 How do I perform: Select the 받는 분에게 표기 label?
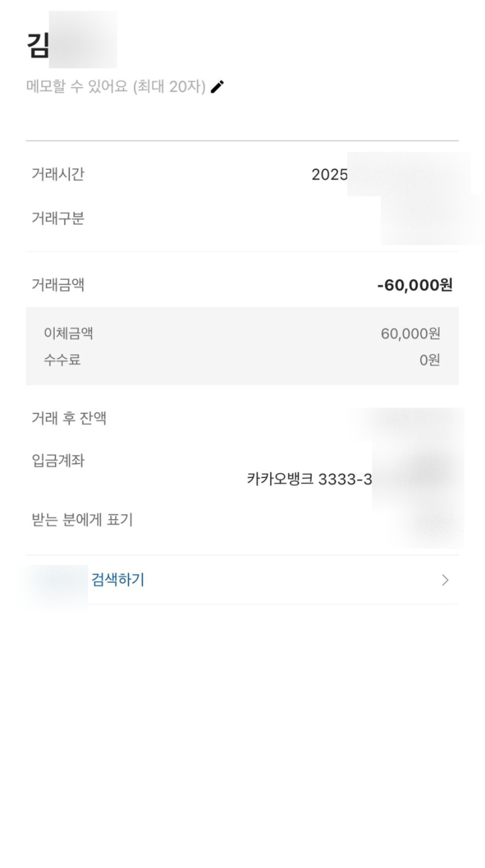[x=82, y=520]
